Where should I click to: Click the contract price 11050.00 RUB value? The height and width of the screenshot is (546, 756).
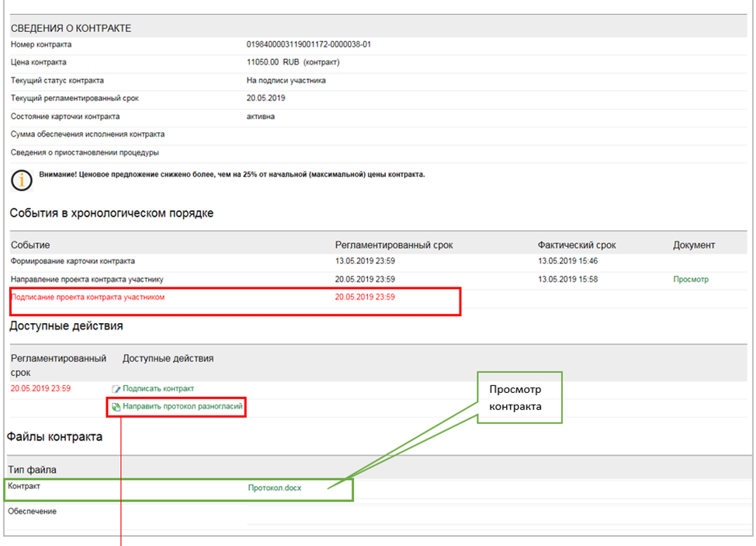(x=293, y=62)
